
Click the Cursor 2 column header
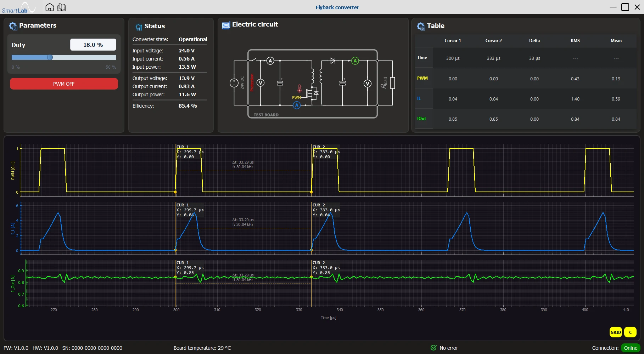coord(493,41)
